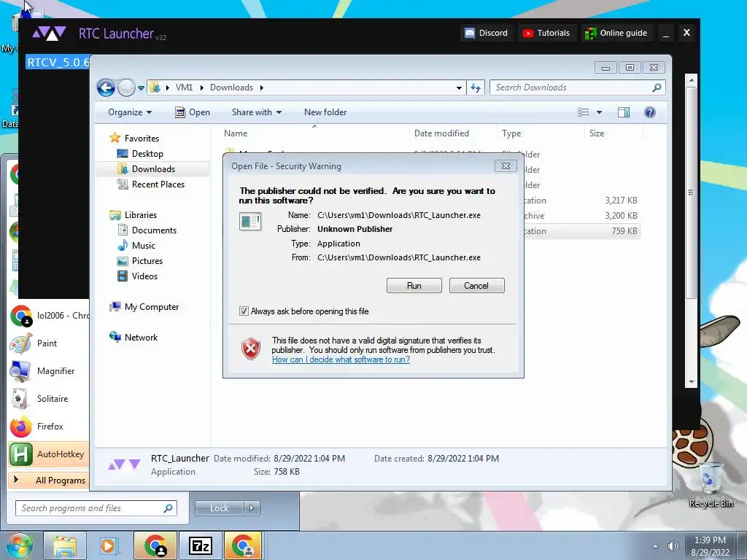This screenshot has width=747, height=560.
Task: Close the Security Warning dialog
Action: (506, 166)
